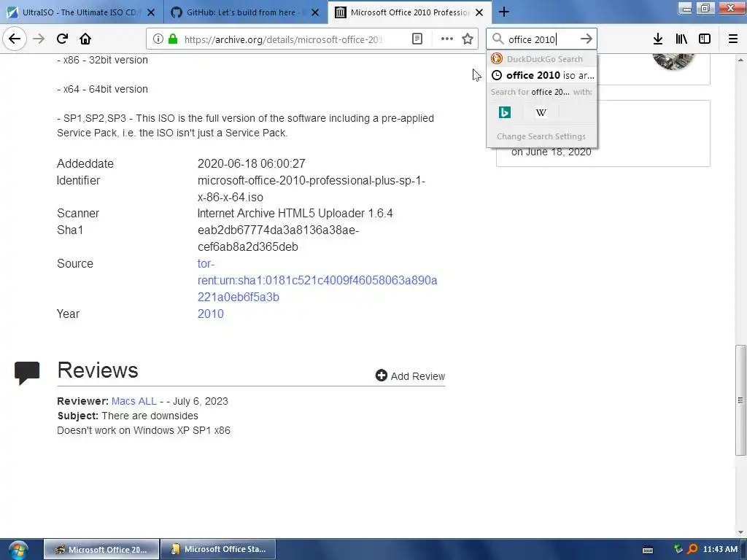Click 'Doesn't work on Windows XP SP1 x86'

click(144, 430)
